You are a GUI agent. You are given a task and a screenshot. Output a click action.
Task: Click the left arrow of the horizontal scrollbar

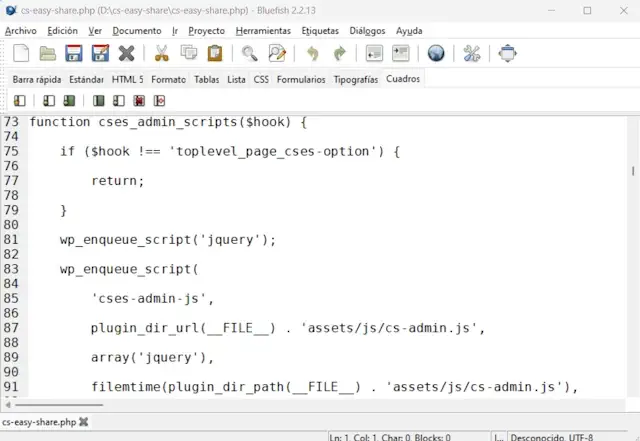pos(7,405)
